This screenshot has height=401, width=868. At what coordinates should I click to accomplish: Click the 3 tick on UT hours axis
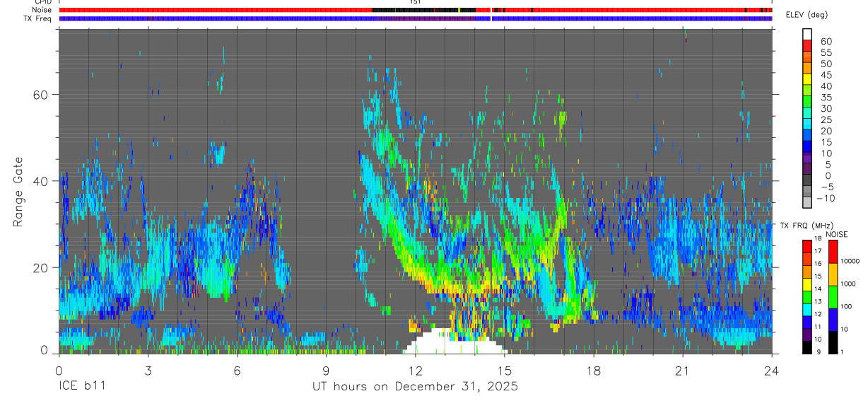pyautogui.click(x=148, y=371)
